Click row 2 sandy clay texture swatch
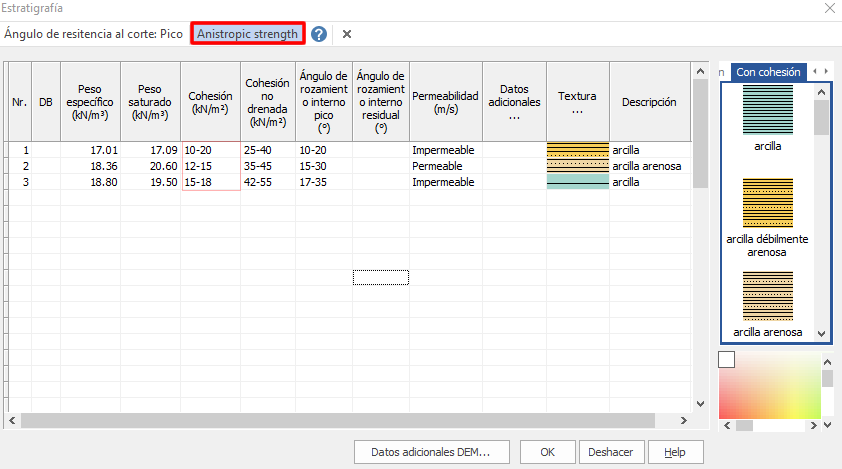This screenshot has width=842, height=469. point(577,166)
